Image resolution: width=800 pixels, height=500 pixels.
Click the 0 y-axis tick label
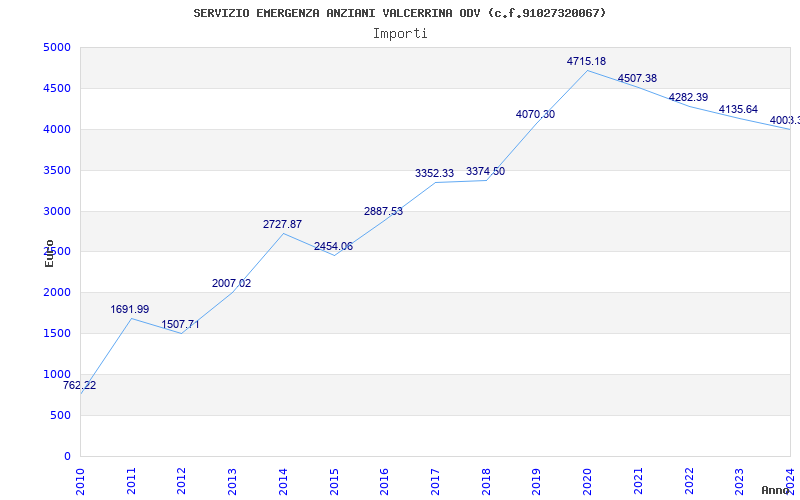(x=67, y=456)
